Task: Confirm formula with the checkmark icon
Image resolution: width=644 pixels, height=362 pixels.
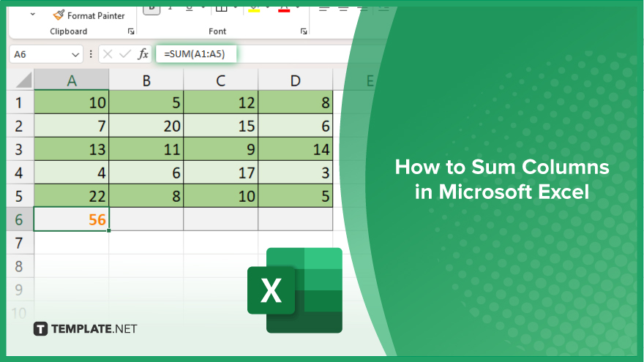Action: click(x=125, y=54)
